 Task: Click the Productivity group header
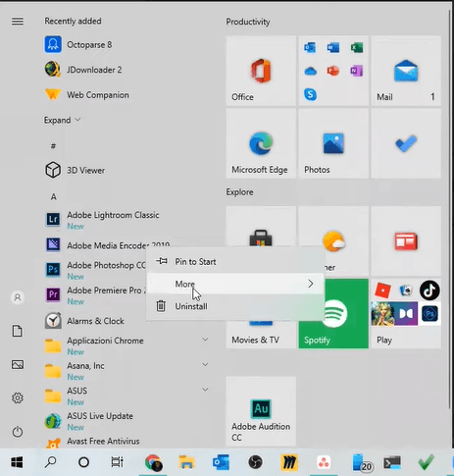pyautogui.click(x=248, y=22)
